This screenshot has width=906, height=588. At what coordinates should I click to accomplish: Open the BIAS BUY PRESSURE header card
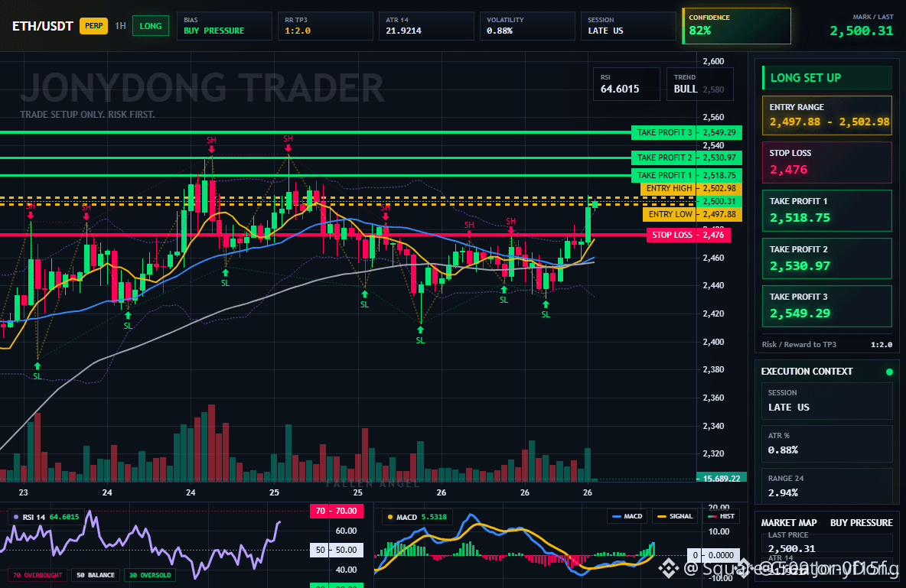[x=224, y=26]
